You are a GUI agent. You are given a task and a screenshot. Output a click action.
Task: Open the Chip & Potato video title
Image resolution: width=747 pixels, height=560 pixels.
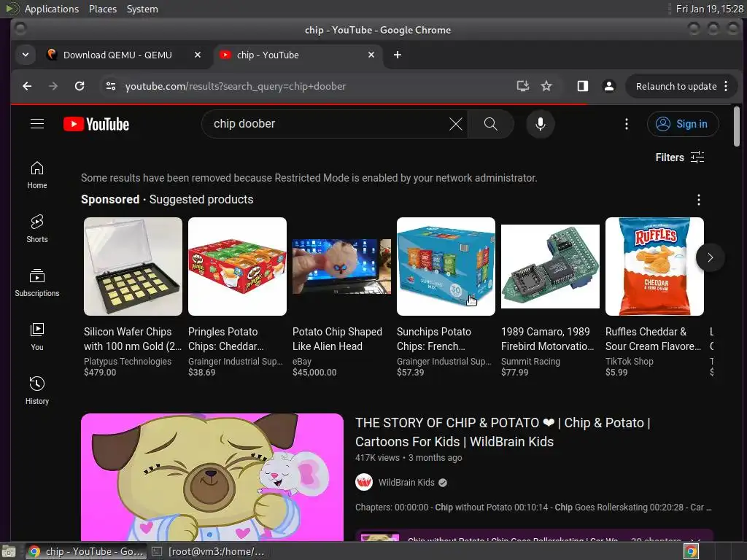coord(503,432)
